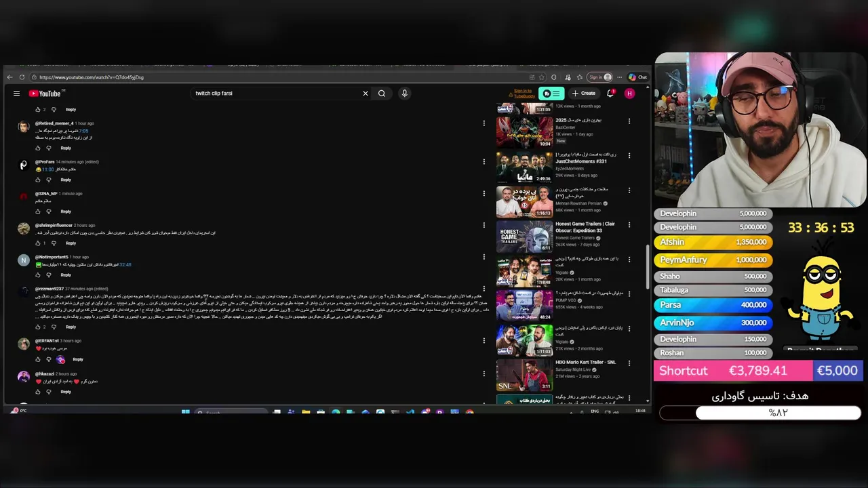
Task: Click the YouTube logo home link
Action: (x=45, y=94)
